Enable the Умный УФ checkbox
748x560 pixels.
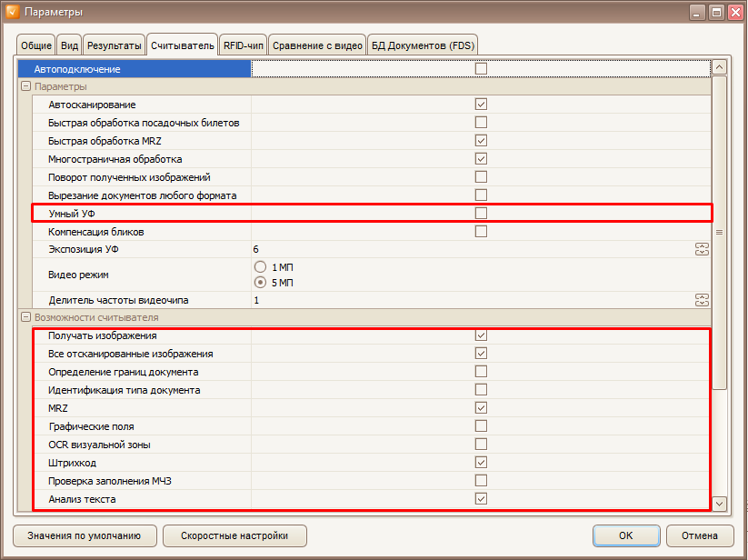[481, 213]
